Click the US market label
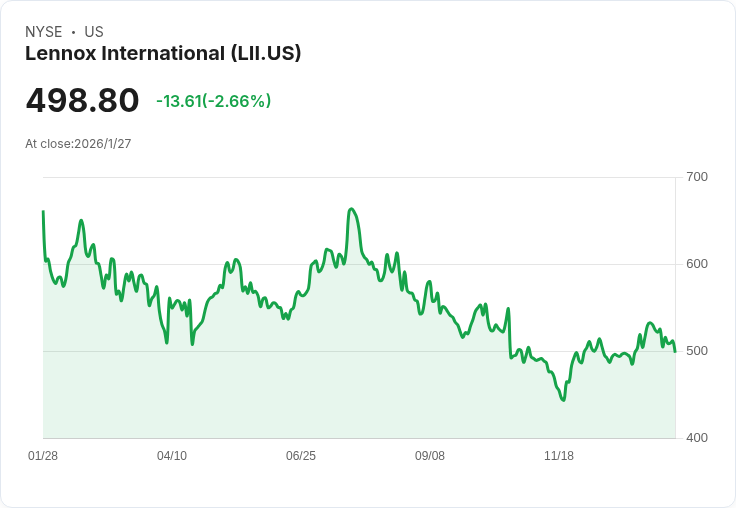Screen dimensions: 736x508 point(94,32)
